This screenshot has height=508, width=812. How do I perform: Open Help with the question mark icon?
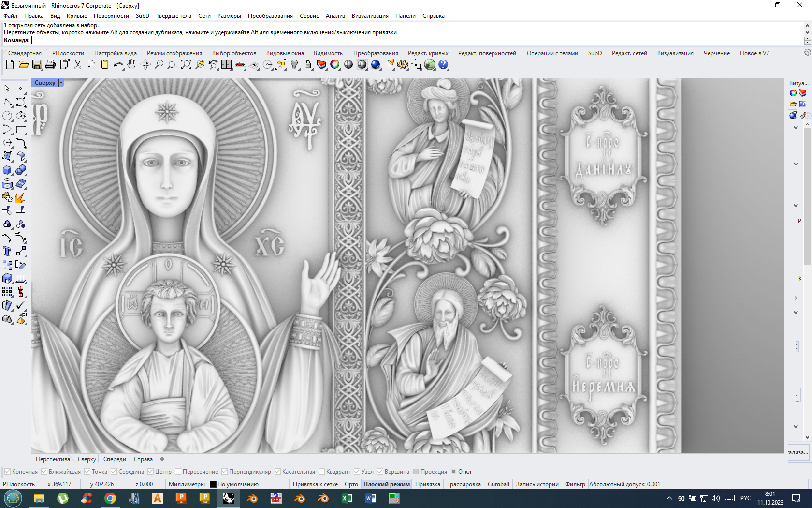[443, 64]
